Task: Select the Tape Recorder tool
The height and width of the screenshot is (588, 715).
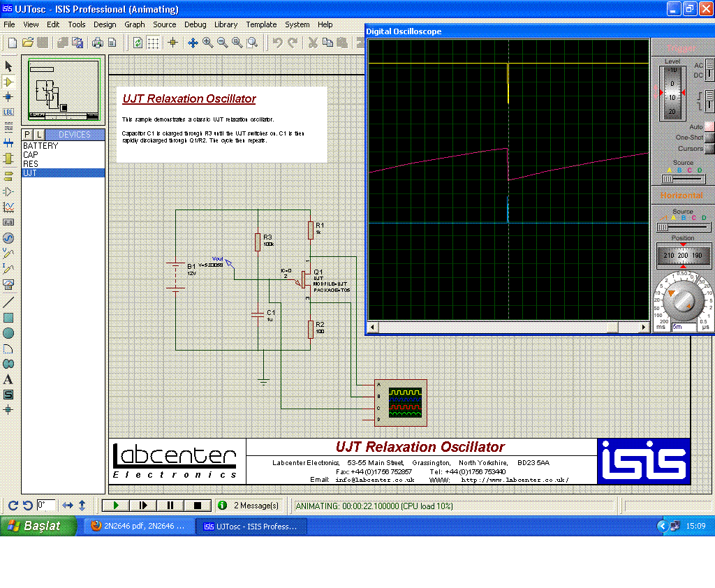Action: [x=8, y=223]
